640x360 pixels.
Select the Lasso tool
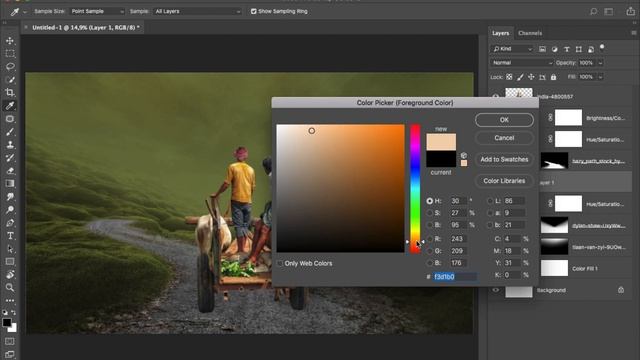coord(10,67)
